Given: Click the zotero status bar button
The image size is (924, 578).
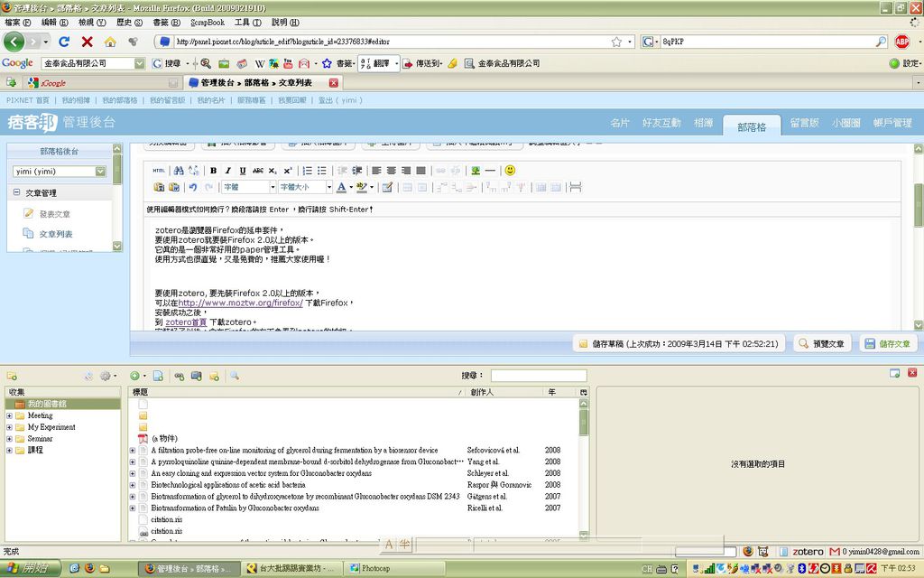Looking at the screenshot, I should [x=807, y=552].
